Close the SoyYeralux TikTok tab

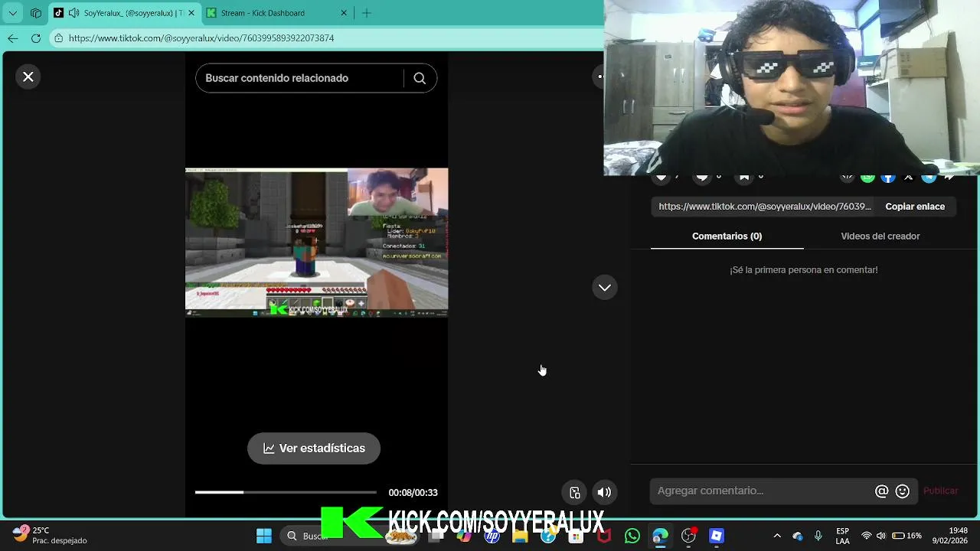click(x=191, y=13)
